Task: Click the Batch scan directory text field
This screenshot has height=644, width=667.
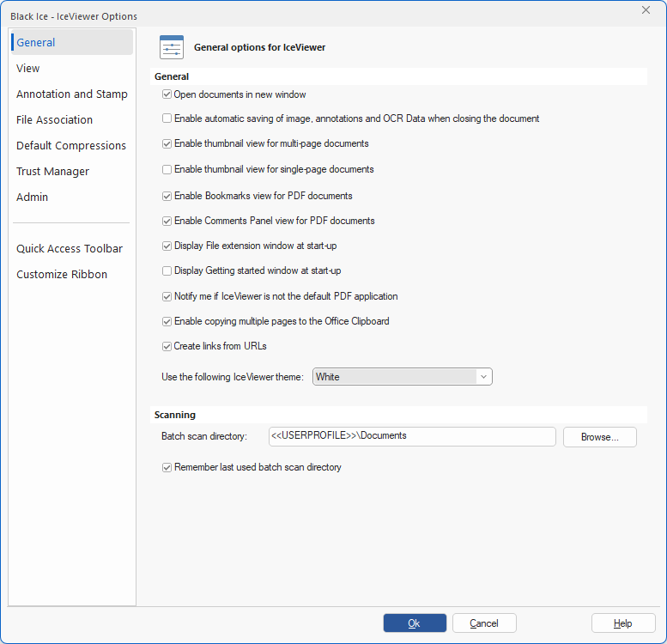Action: point(412,436)
